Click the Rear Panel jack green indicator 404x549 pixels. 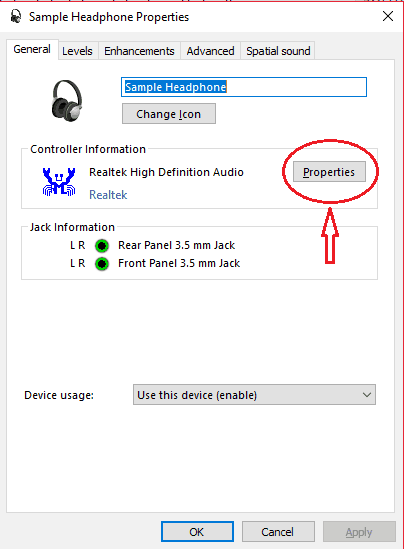(102, 246)
